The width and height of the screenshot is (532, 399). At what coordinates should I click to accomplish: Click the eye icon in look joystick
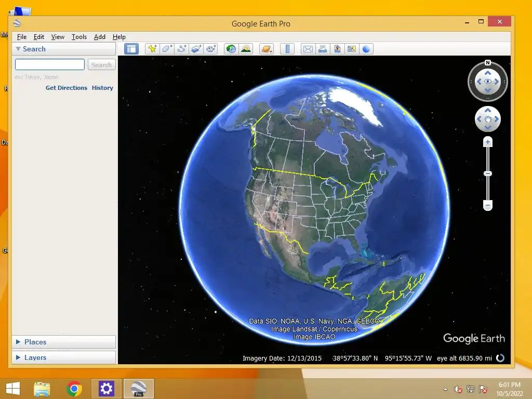click(487, 82)
